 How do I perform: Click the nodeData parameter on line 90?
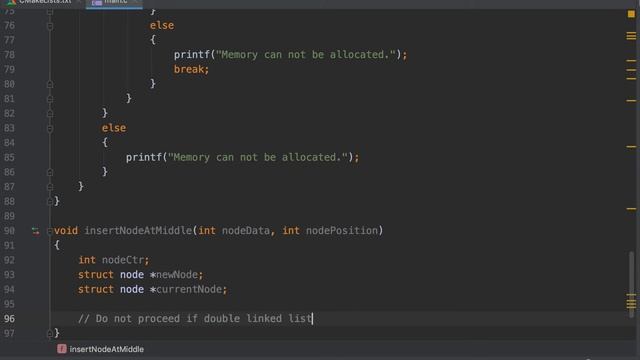pyautogui.click(x=246, y=231)
